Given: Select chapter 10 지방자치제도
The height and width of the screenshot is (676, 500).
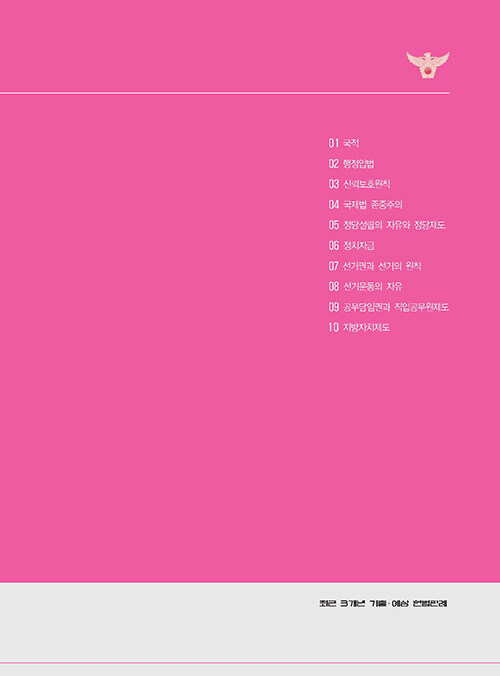Looking at the screenshot, I should click(x=359, y=327).
